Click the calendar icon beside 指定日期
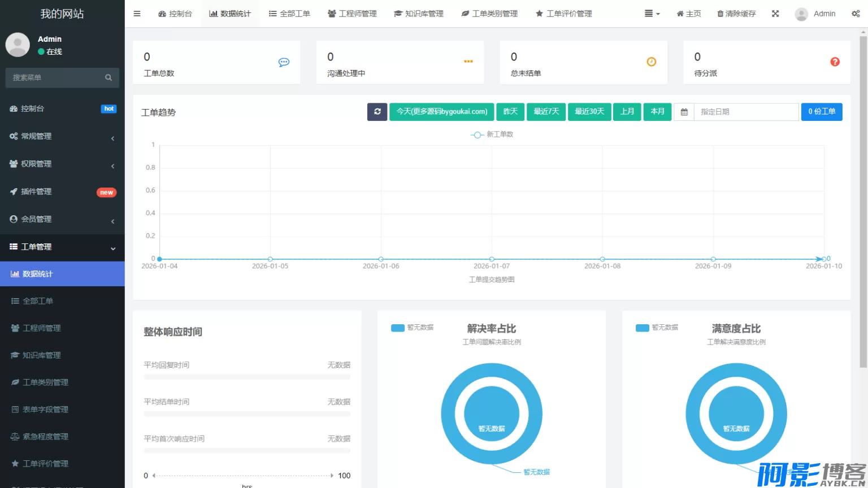The image size is (868, 488). [684, 112]
